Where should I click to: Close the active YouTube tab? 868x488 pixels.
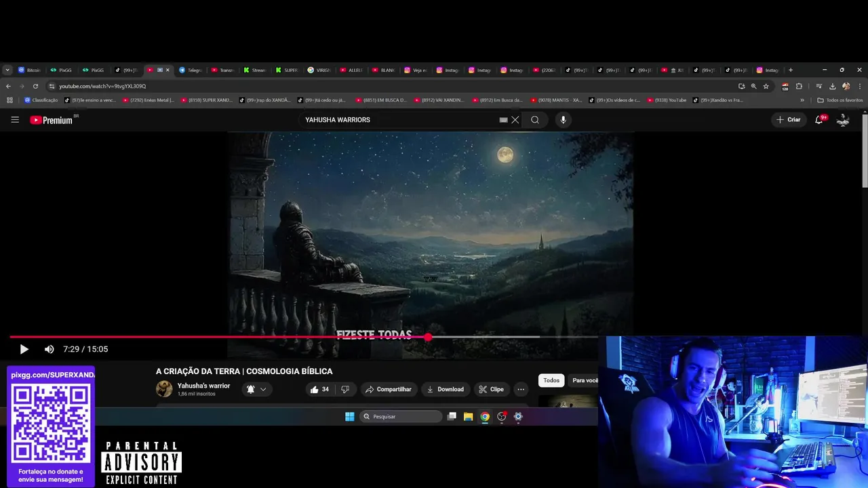click(x=167, y=70)
